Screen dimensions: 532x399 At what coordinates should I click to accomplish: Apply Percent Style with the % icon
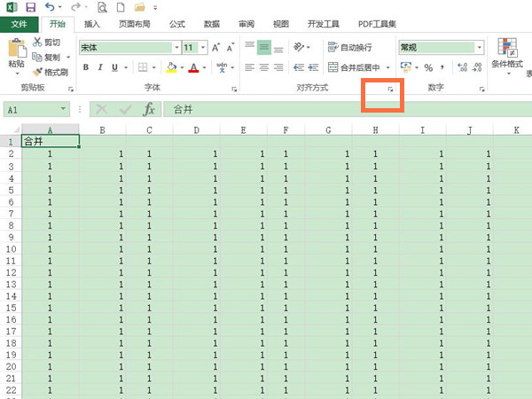pyautogui.click(x=427, y=67)
